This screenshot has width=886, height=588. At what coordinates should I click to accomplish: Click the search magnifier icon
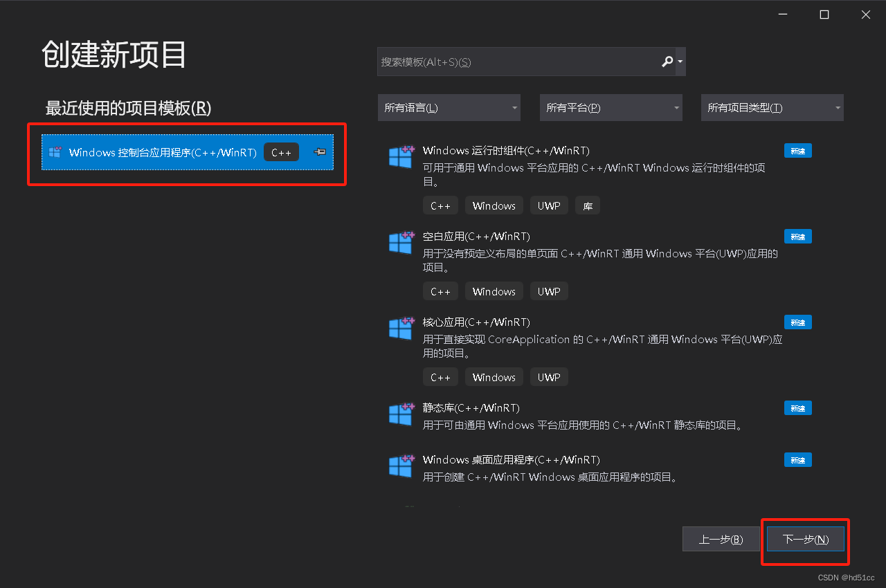coord(666,62)
